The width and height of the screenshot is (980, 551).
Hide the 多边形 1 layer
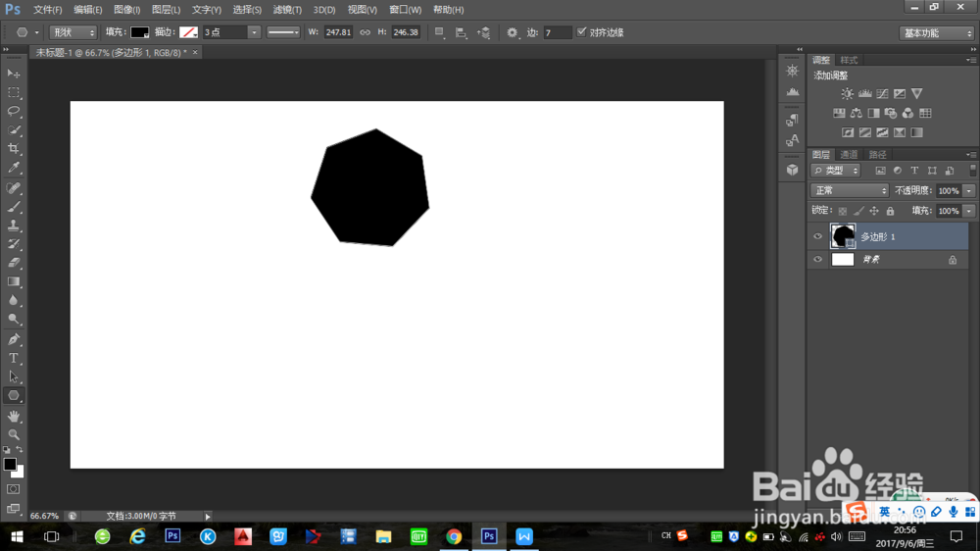tap(817, 236)
